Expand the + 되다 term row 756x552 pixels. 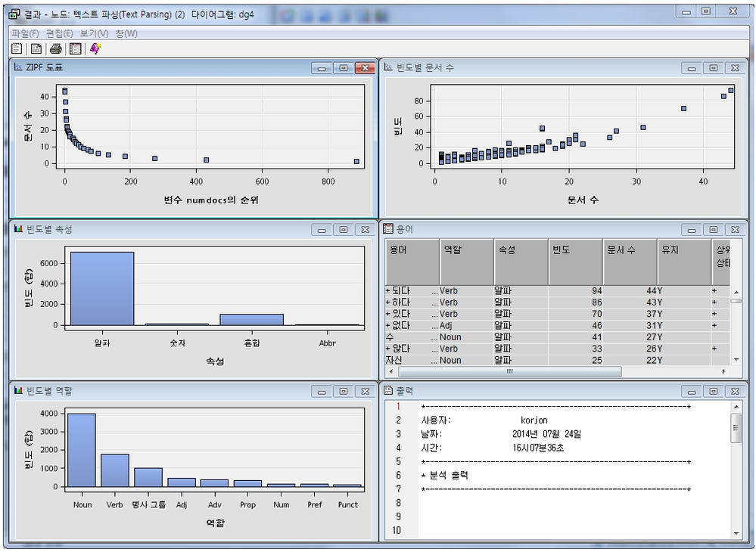click(x=388, y=291)
